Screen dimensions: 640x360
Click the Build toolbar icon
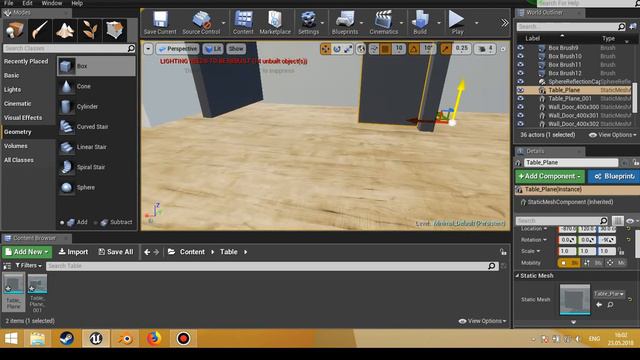(420, 23)
